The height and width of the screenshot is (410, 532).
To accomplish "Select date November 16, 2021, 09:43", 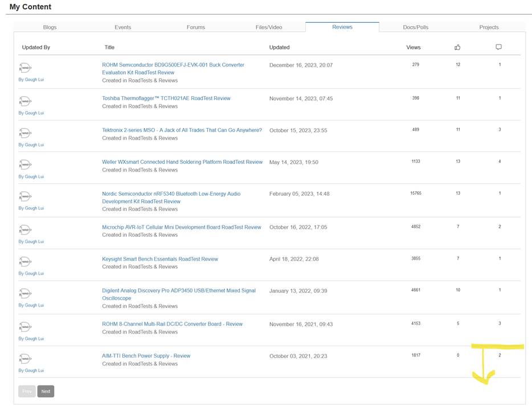I will (x=301, y=324).
